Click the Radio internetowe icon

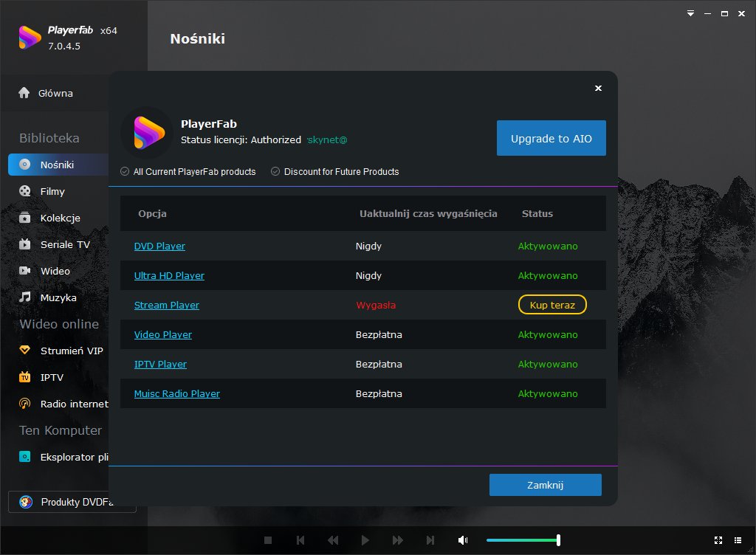point(24,404)
